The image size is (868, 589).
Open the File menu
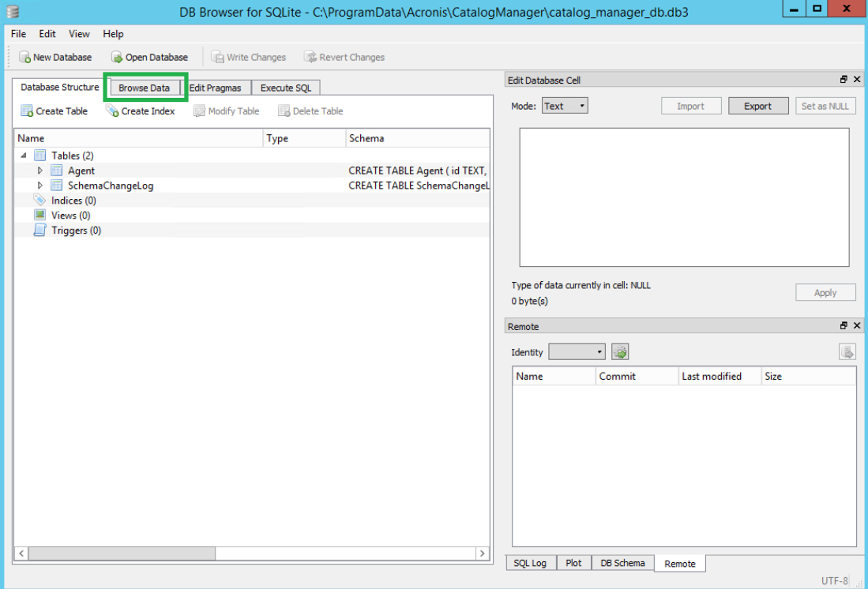coord(18,34)
